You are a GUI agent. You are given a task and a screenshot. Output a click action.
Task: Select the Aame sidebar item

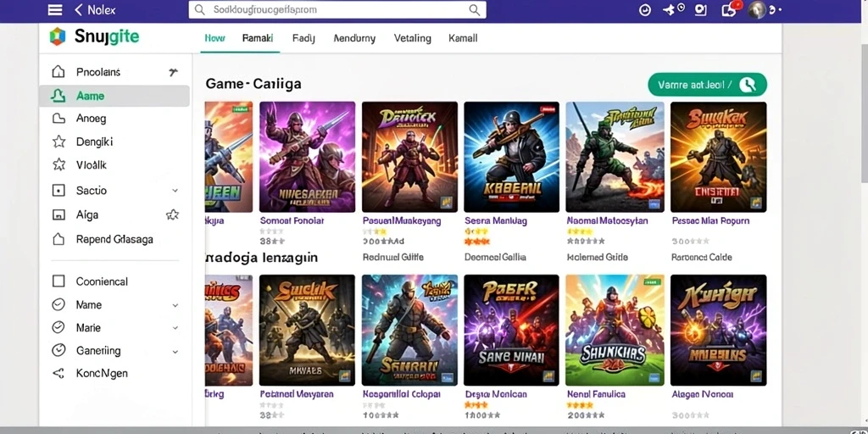point(114,96)
